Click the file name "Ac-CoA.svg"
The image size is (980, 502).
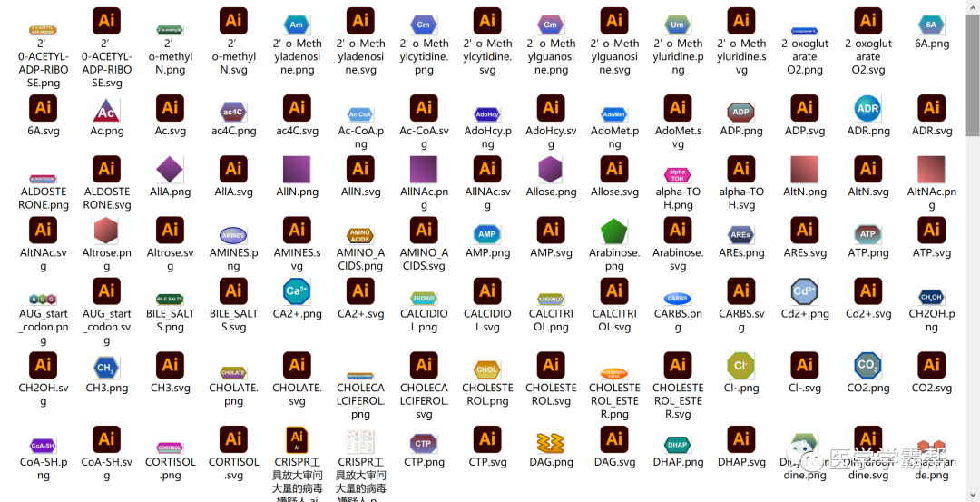click(424, 138)
